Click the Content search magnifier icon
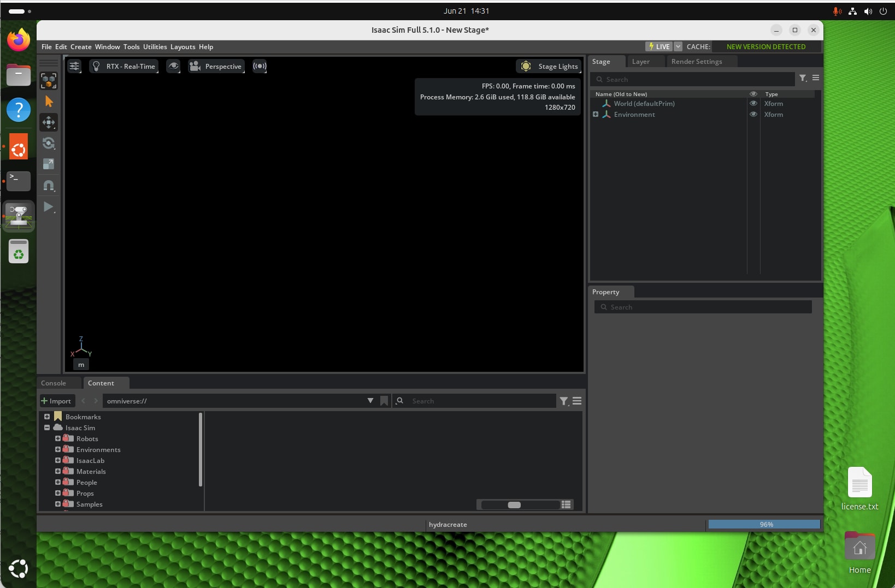 400,401
